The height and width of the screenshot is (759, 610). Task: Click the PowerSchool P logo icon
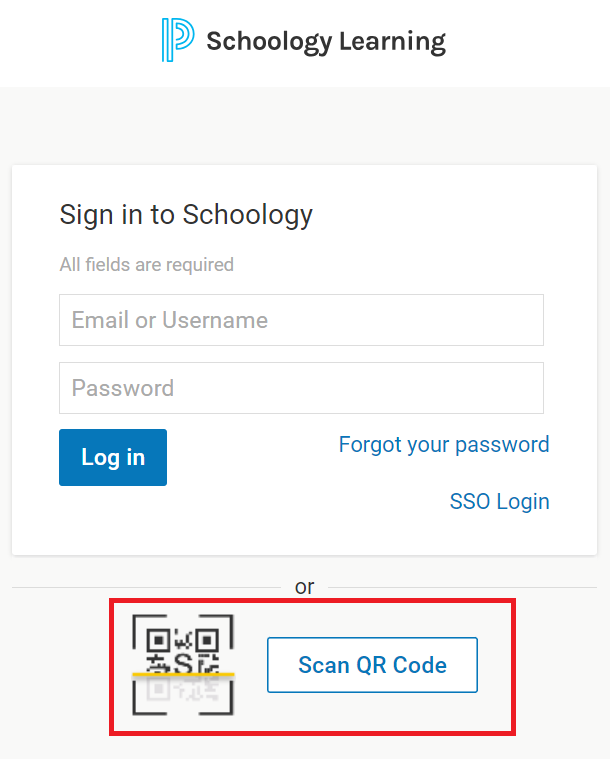coord(178,40)
